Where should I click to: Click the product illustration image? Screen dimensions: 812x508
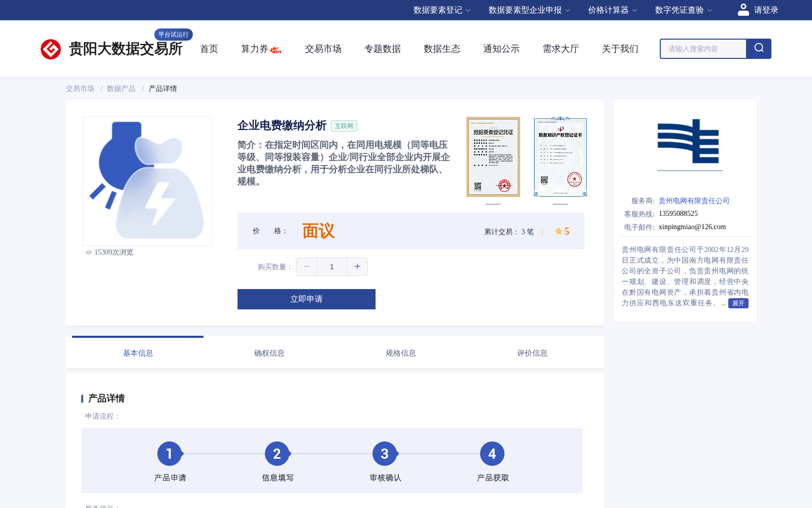(147, 181)
